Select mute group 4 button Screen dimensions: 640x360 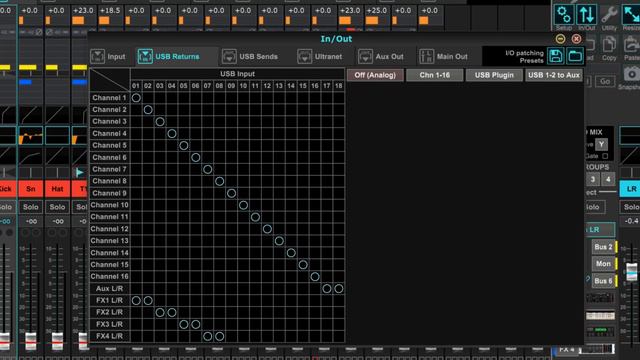(x=608, y=179)
